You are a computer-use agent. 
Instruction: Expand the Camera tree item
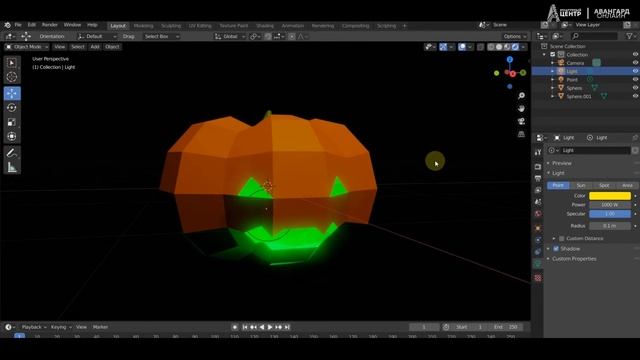tap(553, 63)
